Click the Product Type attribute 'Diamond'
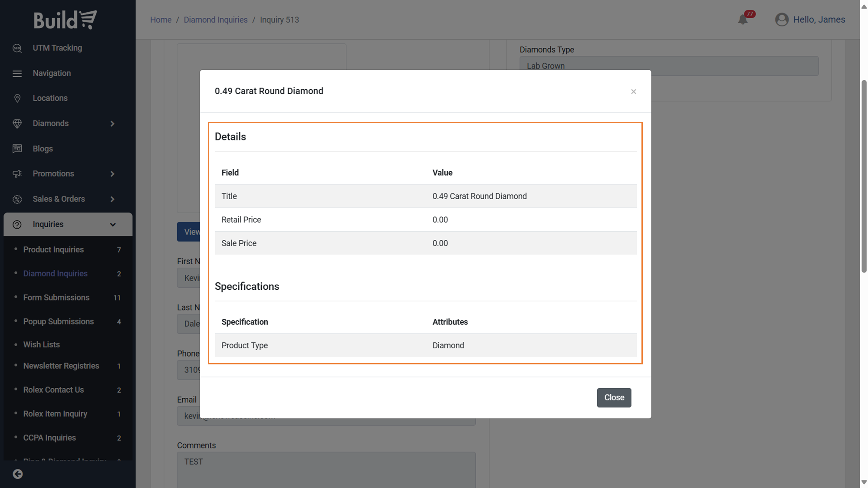 point(448,345)
